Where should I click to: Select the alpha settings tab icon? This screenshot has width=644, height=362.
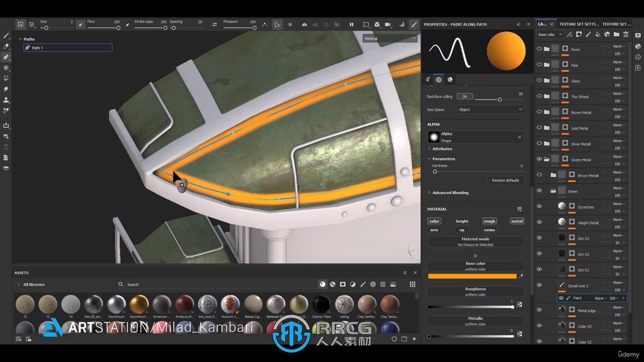click(x=439, y=79)
